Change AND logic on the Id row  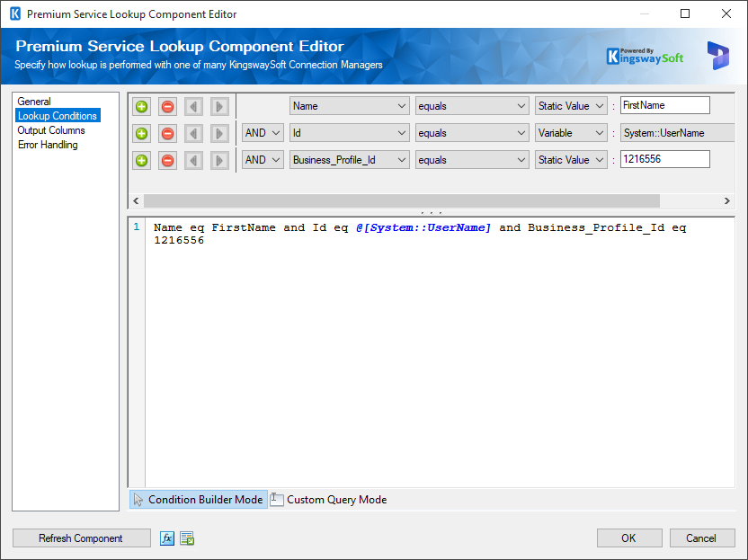[263, 133]
